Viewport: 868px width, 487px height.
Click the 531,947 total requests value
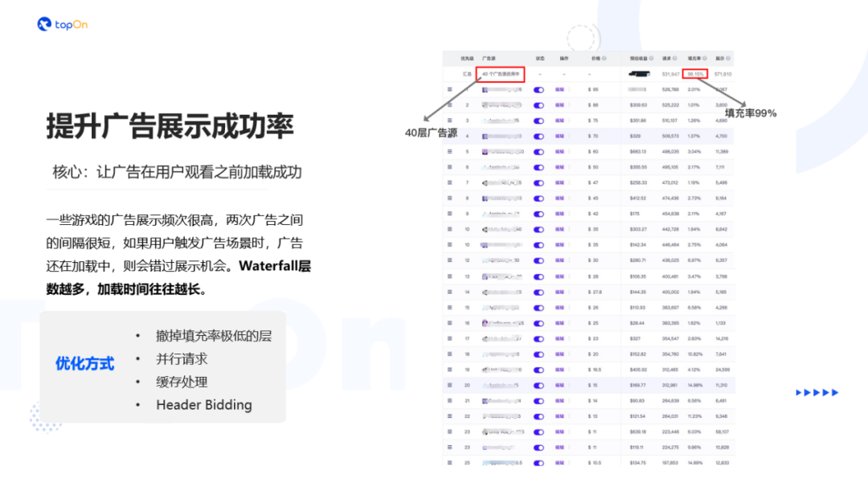(670, 74)
